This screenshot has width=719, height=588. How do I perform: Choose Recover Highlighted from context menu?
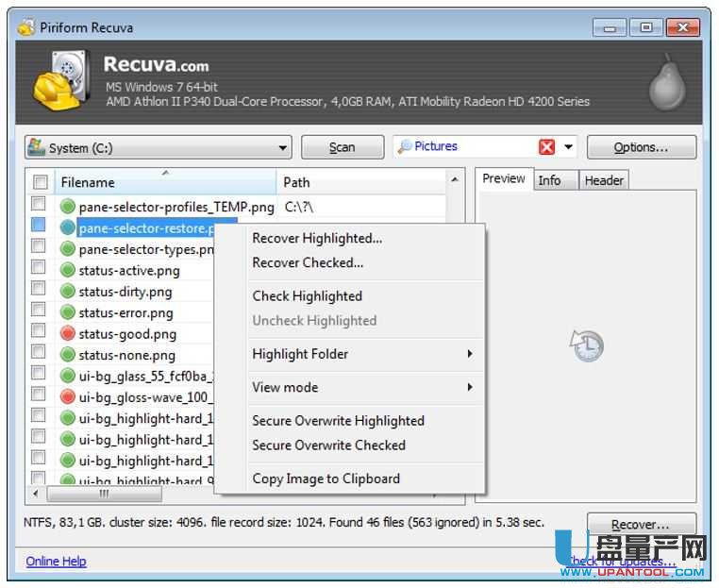(x=317, y=238)
